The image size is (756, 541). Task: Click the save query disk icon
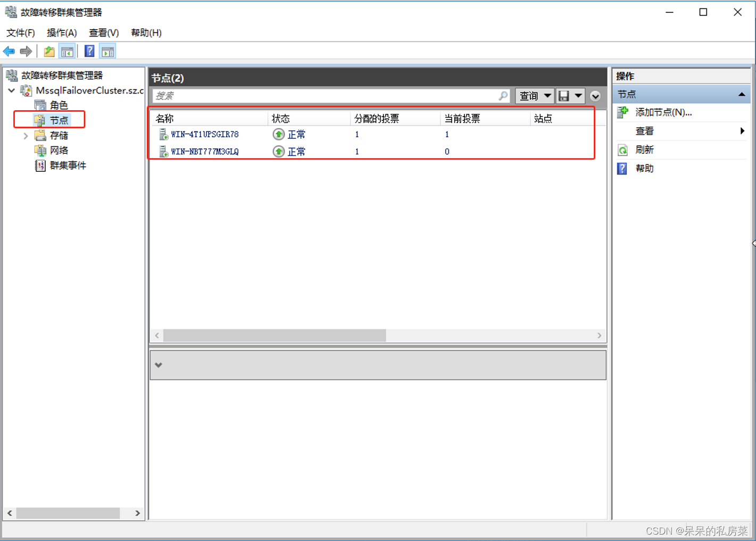tap(564, 96)
